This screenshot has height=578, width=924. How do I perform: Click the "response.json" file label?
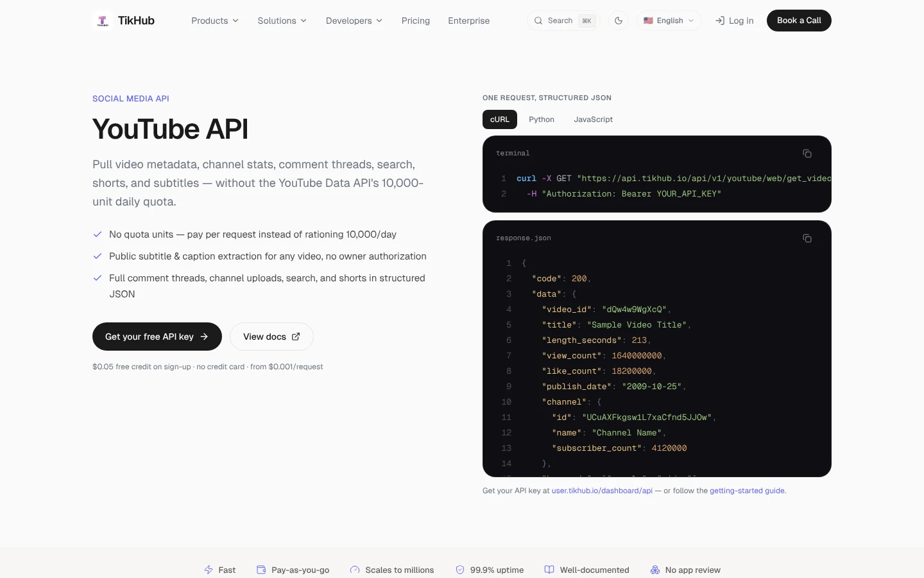tap(524, 238)
